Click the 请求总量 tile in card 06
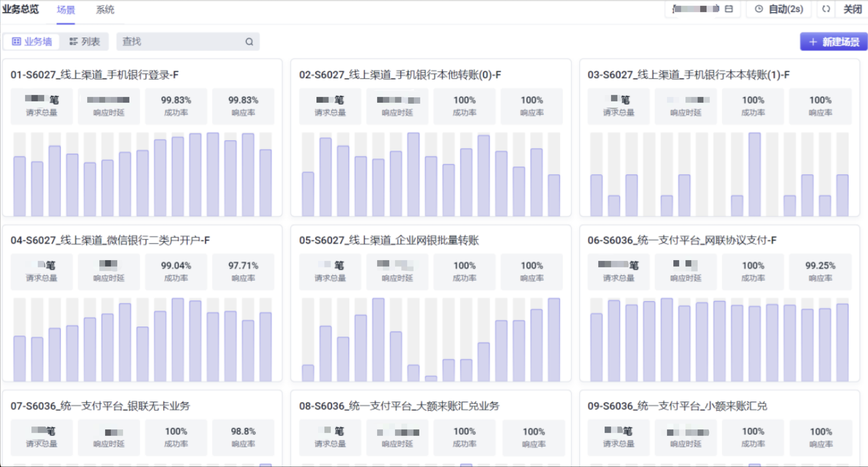The image size is (868, 467). pos(618,272)
